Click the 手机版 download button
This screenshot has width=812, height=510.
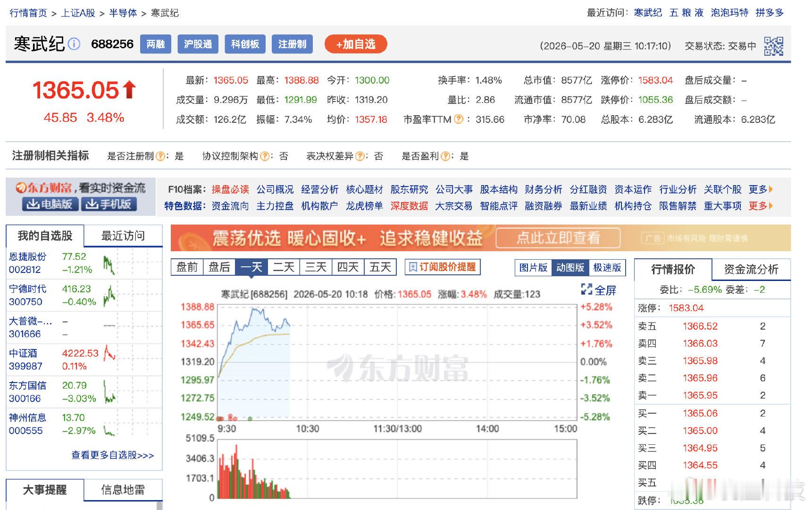click(x=109, y=204)
